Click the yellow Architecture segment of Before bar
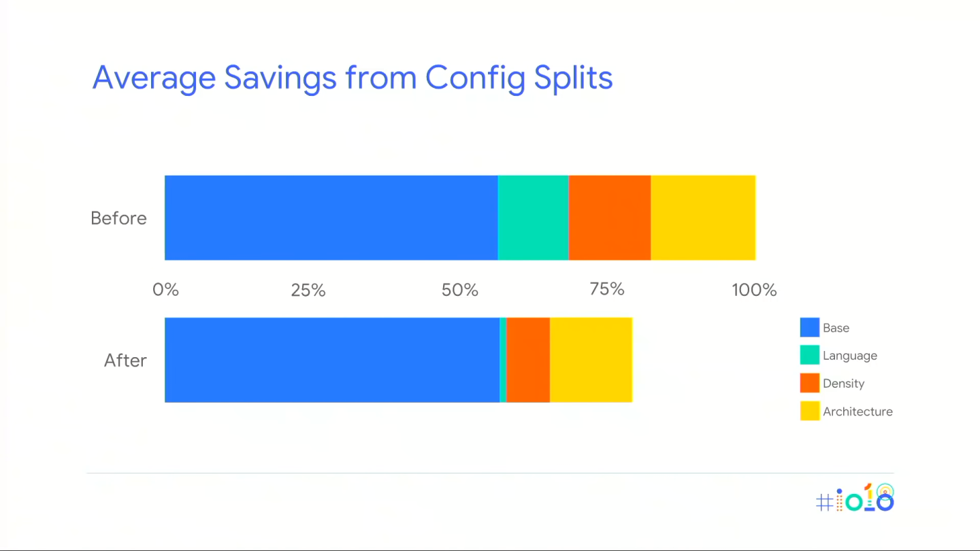The width and height of the screenshot is (980, 551). point(702,218)
